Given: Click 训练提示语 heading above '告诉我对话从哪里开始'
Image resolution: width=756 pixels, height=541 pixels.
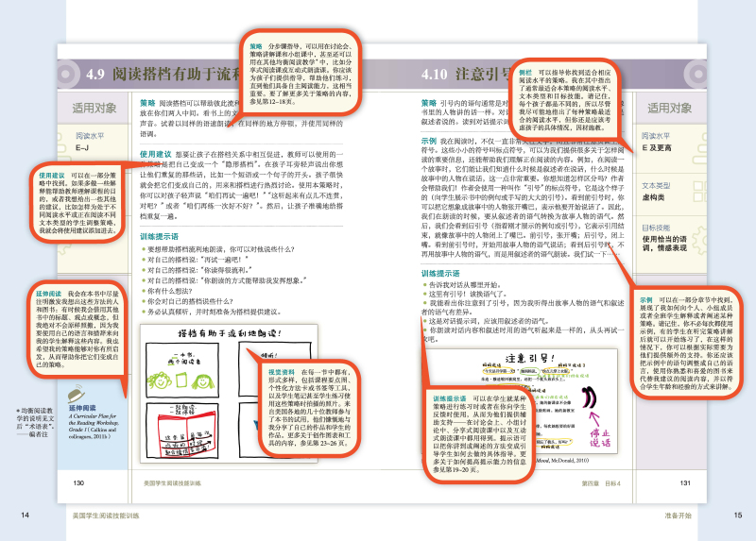Looking at the screenshot, I should 440,274.
